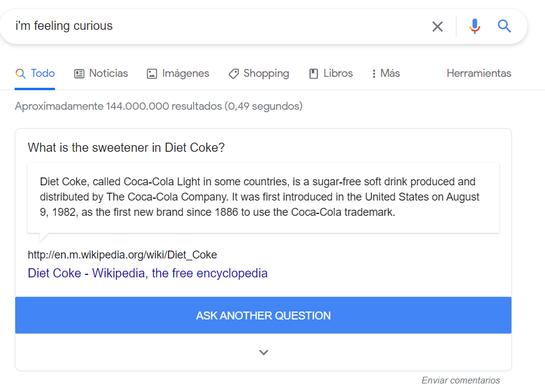This screenshot has height=392, width=545.
Task: Open the Diet Coke Wikipedia link
Action: click(148, 273)
